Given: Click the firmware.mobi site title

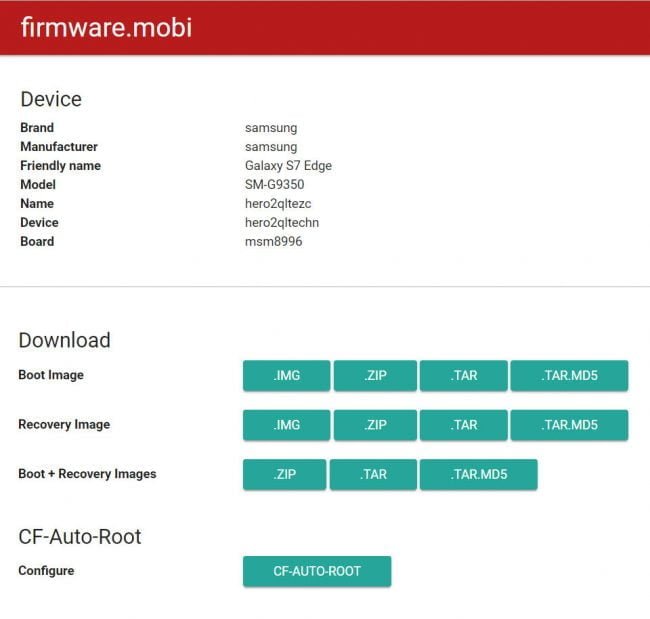Looking at the screenshot, I should (107, 27).
